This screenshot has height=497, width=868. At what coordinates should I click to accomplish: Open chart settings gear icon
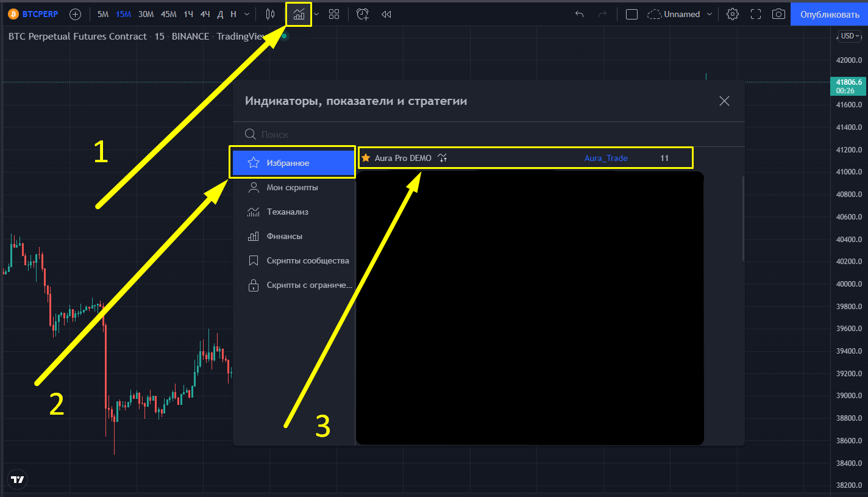(733, 14)
